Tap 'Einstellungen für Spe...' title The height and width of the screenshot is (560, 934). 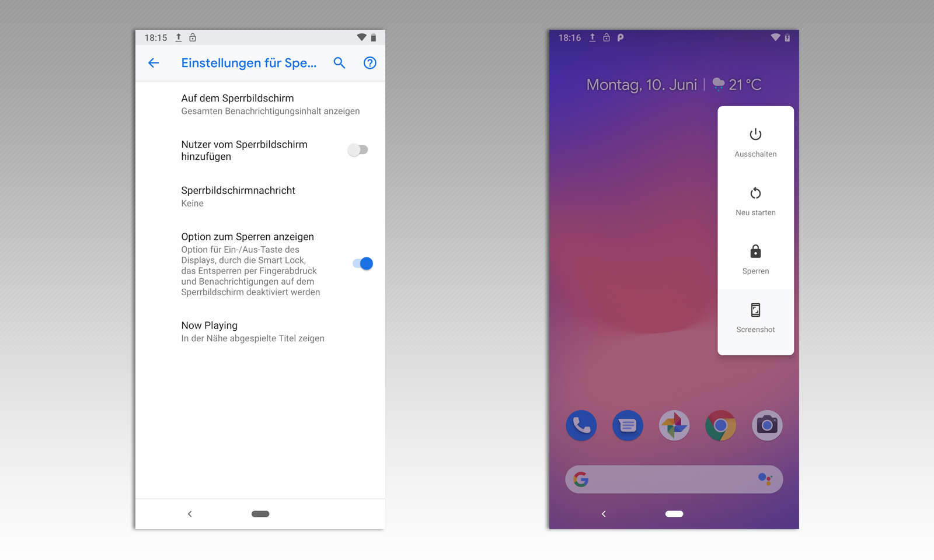249,63
